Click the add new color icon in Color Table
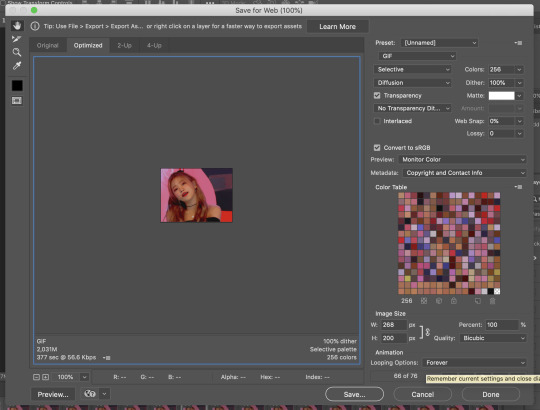Viewport: 540px width, 410px height. click(478, 301)
